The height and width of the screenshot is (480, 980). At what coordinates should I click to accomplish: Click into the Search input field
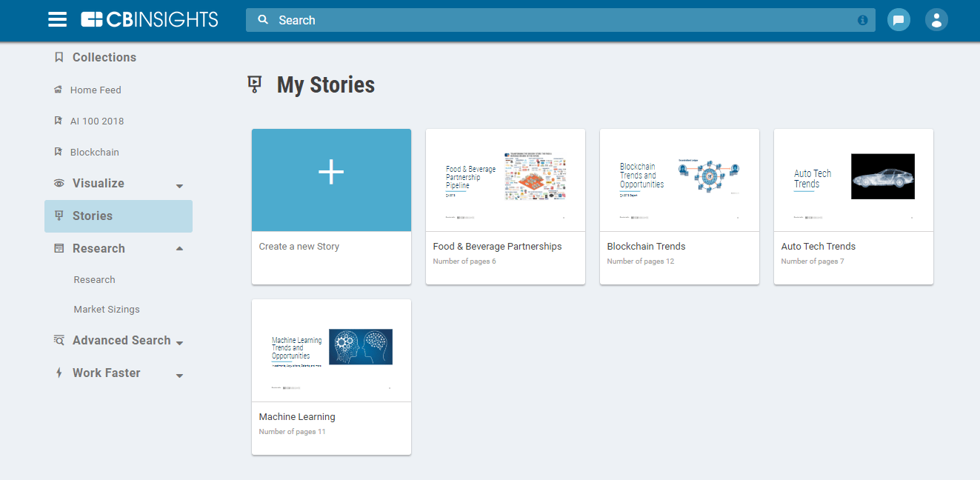[556, 20]
